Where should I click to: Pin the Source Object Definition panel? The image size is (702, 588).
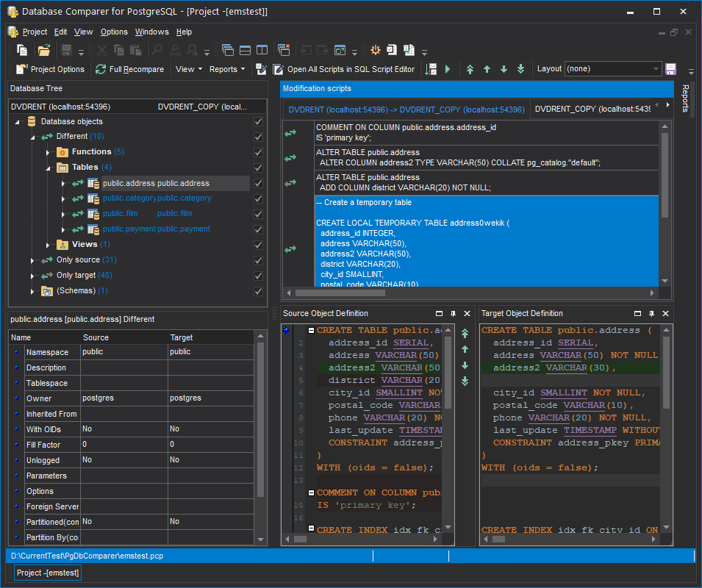[x=453, y=314]
